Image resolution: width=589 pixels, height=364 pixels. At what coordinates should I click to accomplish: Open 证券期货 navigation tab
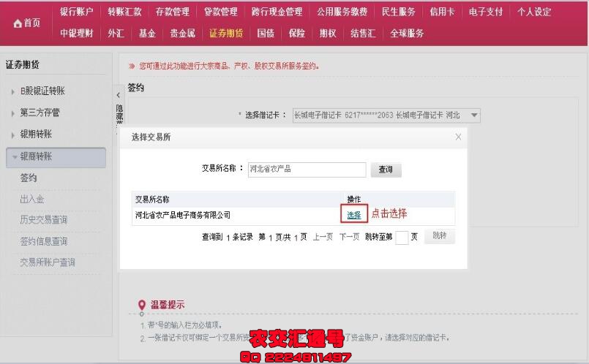point(226,34)
